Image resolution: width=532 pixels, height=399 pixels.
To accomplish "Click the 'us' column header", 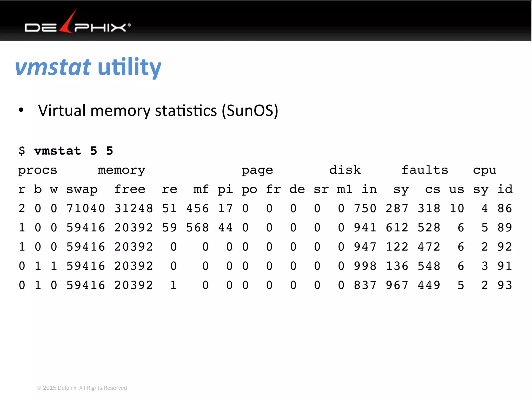I will [457, 189].
